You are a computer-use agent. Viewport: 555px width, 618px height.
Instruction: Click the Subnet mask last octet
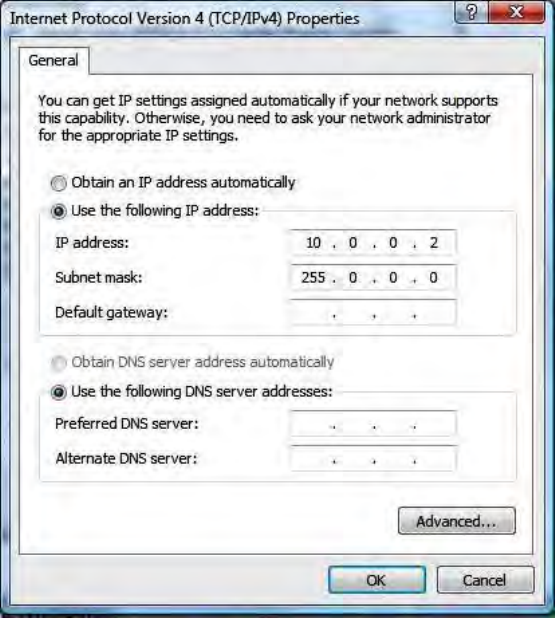[434, 277]
